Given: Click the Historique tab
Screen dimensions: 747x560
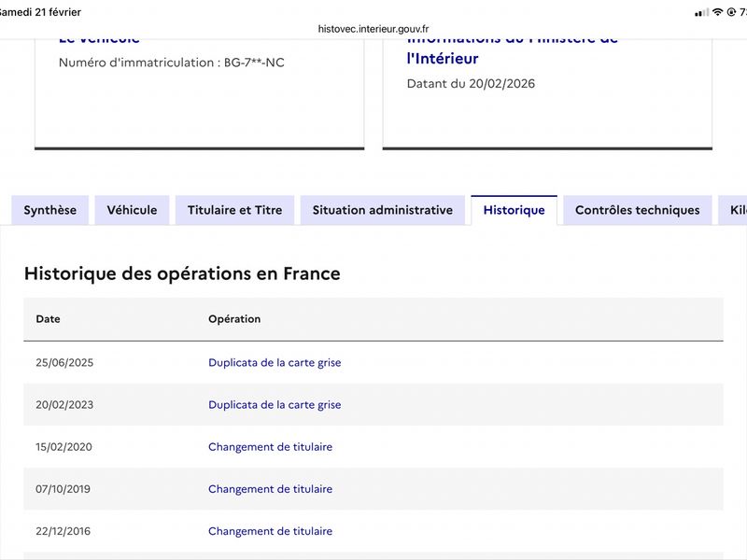Looking at the screenshot, I should pos(514,210).
